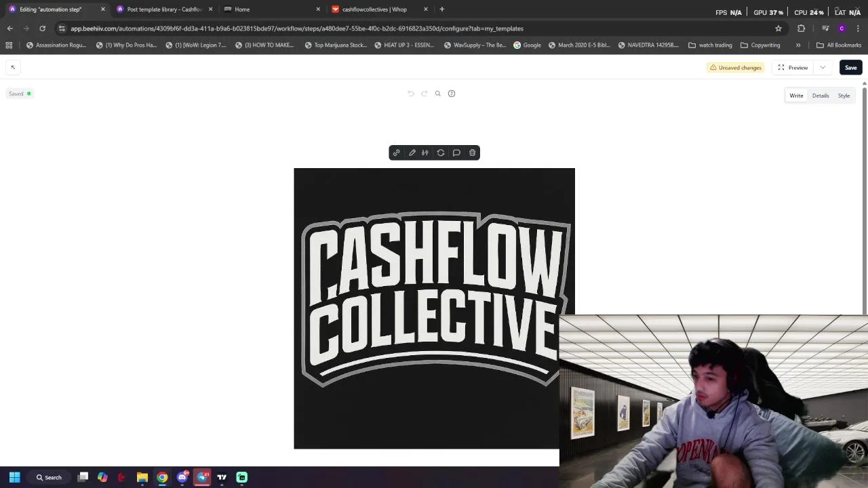Screen dimensions: 868x488
Task: Open a new Chrome tab
Action: (x=442, y=9)
